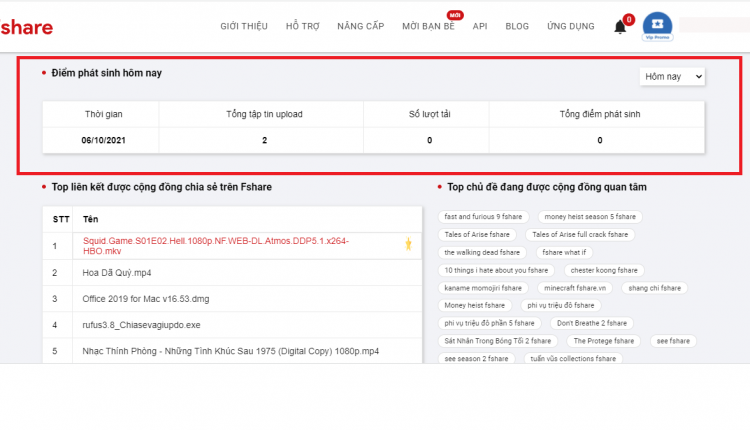Click the API navigation link
This screenshot has height=430, width=750.
480,26
